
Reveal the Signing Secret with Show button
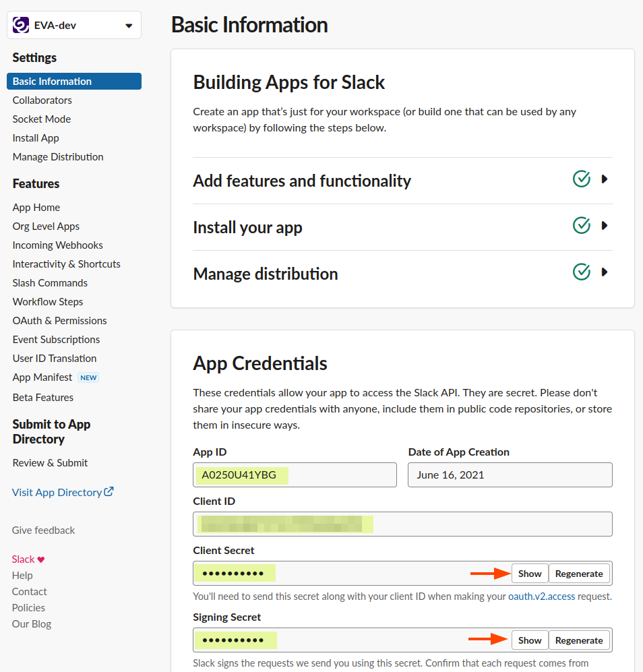(530, 640)
